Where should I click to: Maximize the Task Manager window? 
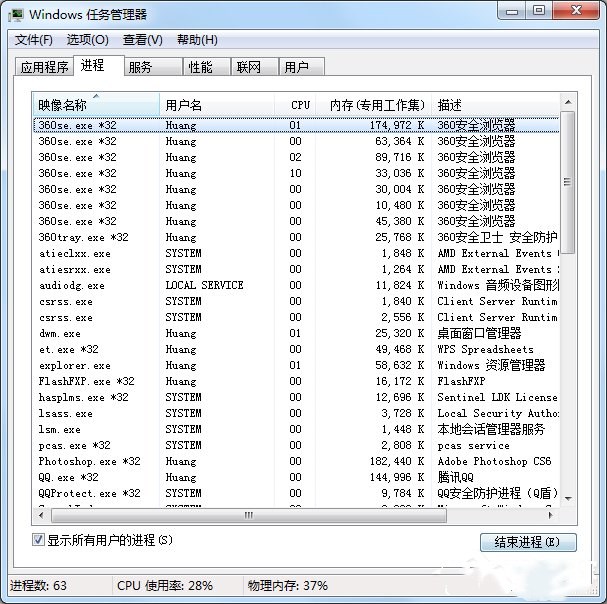tap(539, 11)
